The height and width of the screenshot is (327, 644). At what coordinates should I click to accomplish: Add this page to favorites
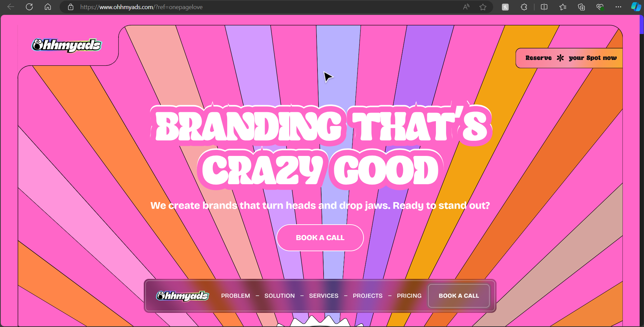(x=483, y=7)
